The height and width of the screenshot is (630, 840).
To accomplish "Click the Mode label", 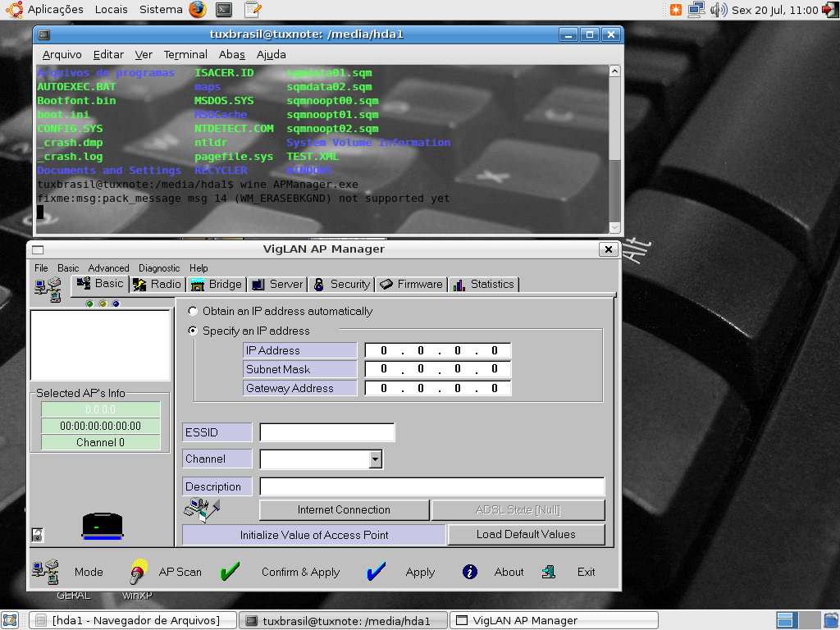I will coord(89,572).
